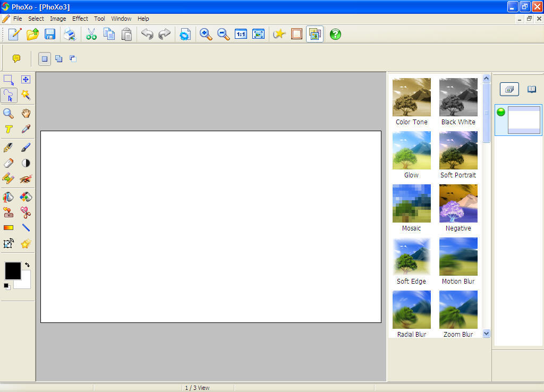Screen dimensions: 544x392
Task: Toggle 1:1 actual size view
Action: [x=241, y=34]
